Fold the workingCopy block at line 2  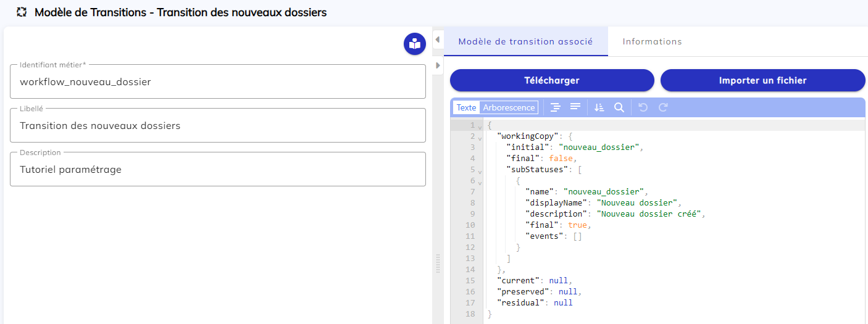(x=480, y=137)
